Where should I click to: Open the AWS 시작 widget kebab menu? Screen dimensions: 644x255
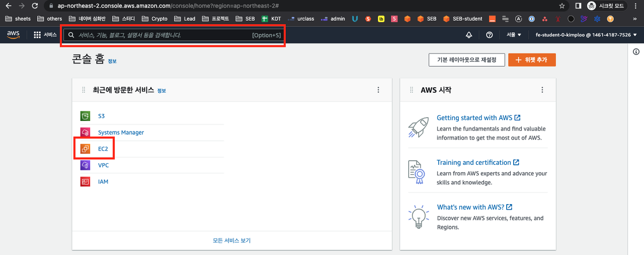click(542, 90)
